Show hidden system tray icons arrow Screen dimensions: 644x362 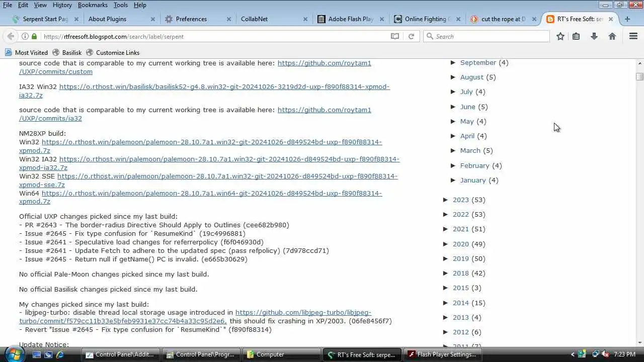pos(573,354)
